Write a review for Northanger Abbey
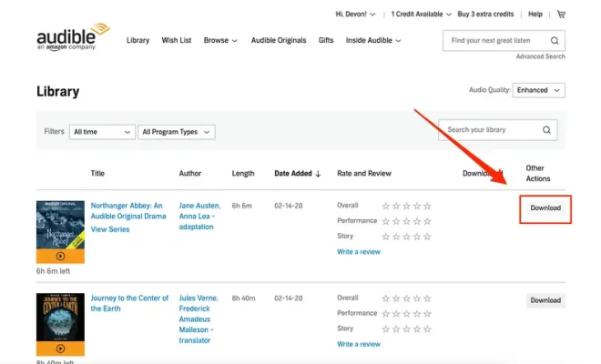The width and height of the screenshot is (601, 364). coord(359,252)
